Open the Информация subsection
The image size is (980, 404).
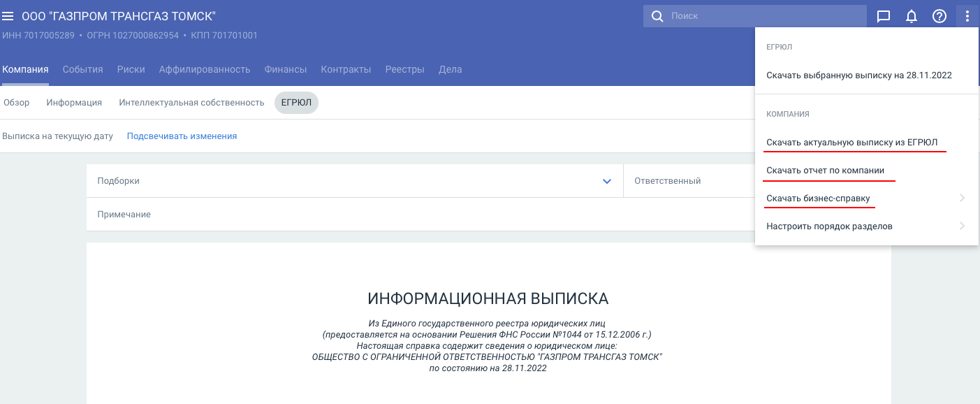(74, 103)
